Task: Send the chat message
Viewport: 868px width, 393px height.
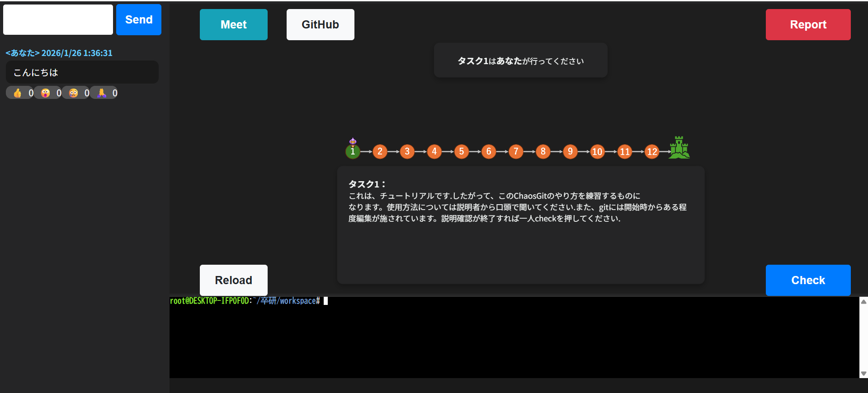Action: point(138,19)
